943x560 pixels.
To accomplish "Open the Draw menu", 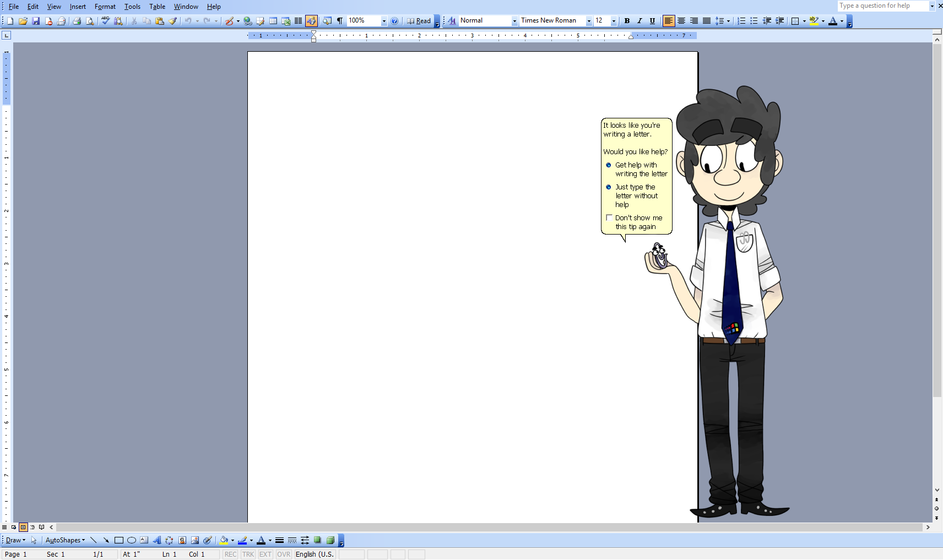I will (x=15, y=540).
